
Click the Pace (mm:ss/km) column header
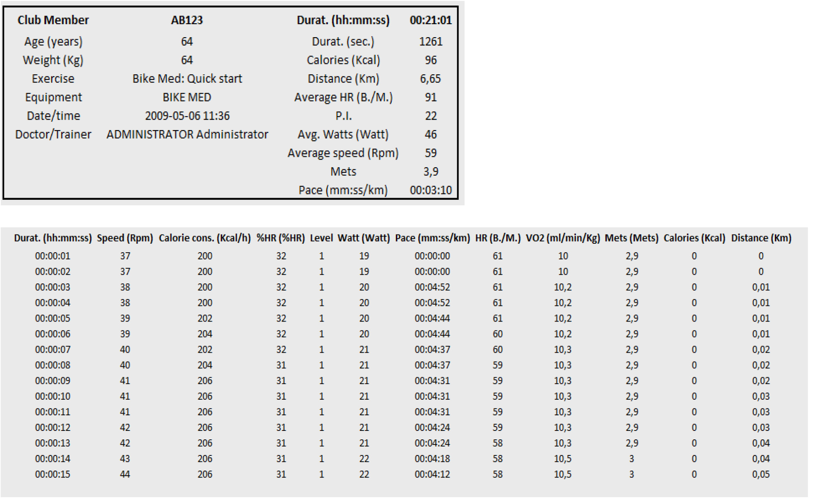433,238
